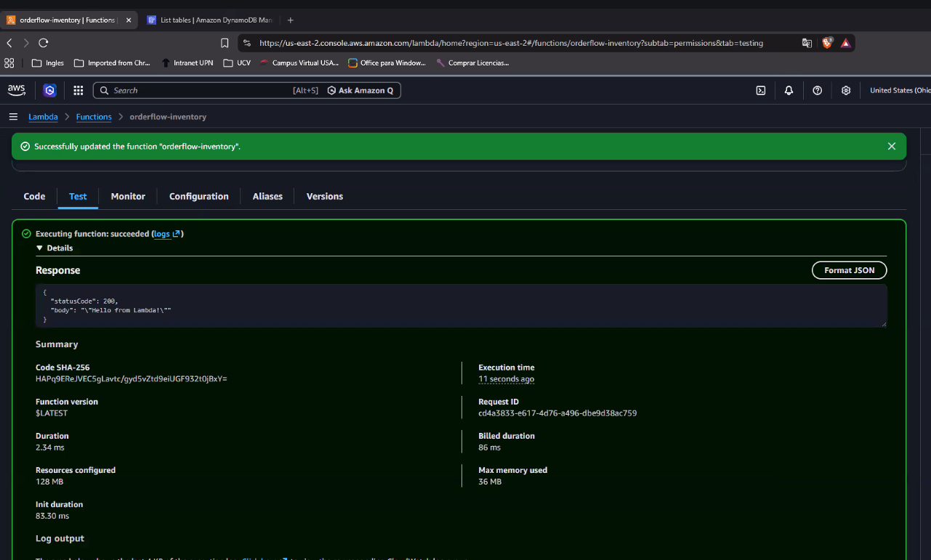Open the UCV bookmarks folder

[x=237, y=63]
